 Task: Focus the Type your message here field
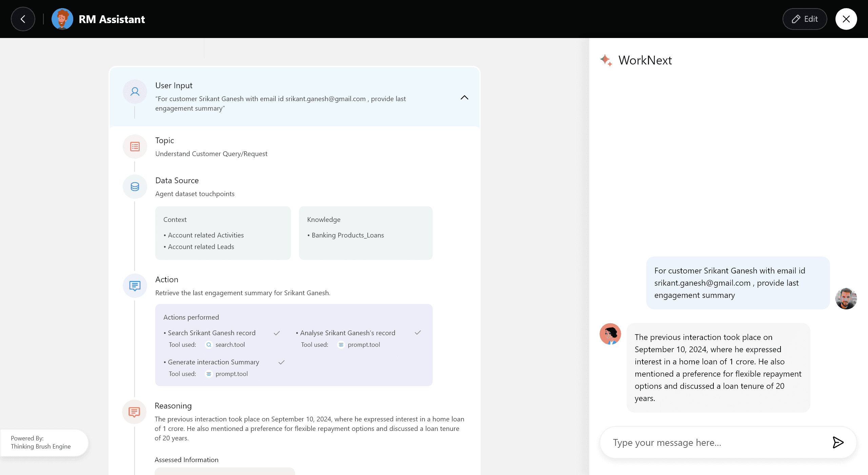coord(715,442)
